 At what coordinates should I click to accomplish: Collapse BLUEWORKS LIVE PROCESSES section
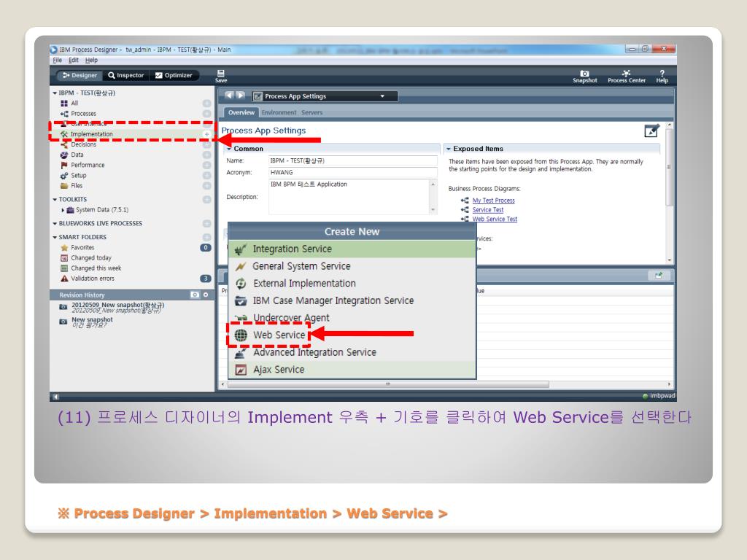[x=55, y=224]
